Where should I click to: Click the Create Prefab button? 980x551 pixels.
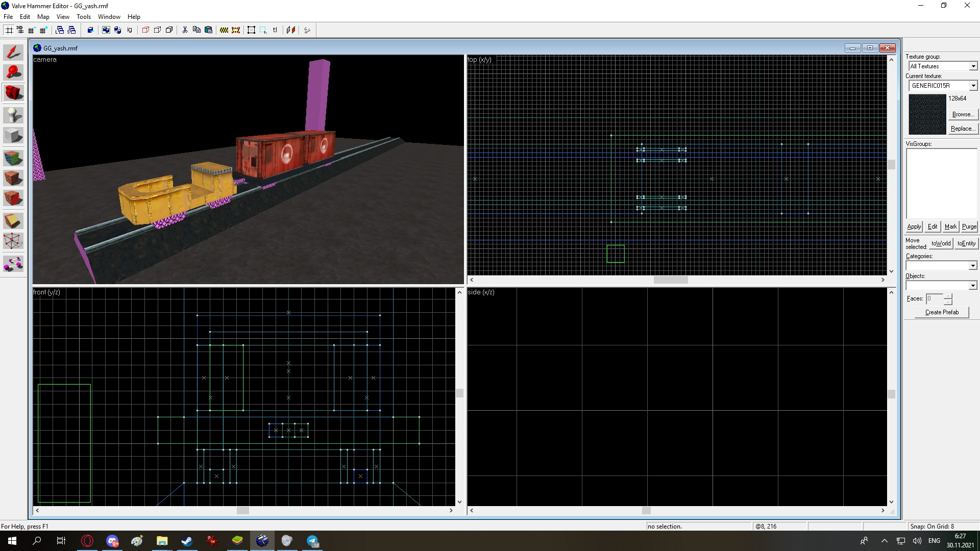[x=941, y=312]
